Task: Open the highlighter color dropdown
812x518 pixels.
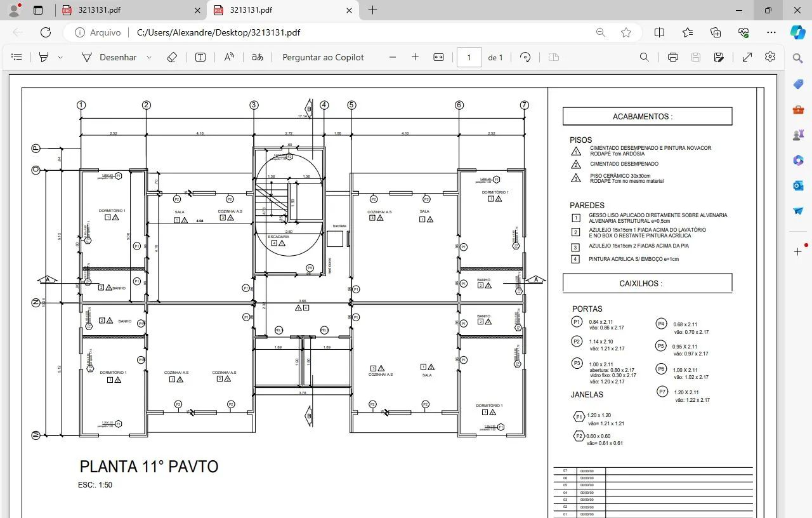Action: [x=60, y=56]
